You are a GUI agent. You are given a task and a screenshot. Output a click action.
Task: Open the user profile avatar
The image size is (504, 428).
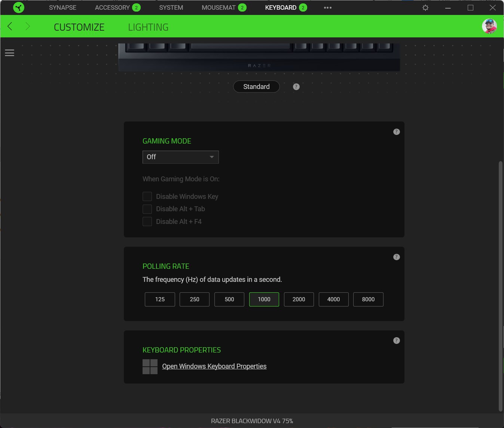tap(489, 26)
